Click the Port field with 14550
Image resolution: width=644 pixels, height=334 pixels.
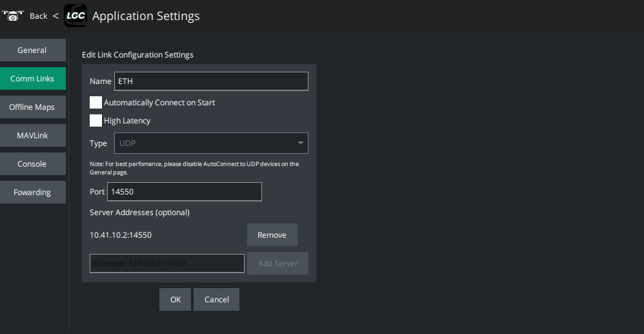coord(185,192)
